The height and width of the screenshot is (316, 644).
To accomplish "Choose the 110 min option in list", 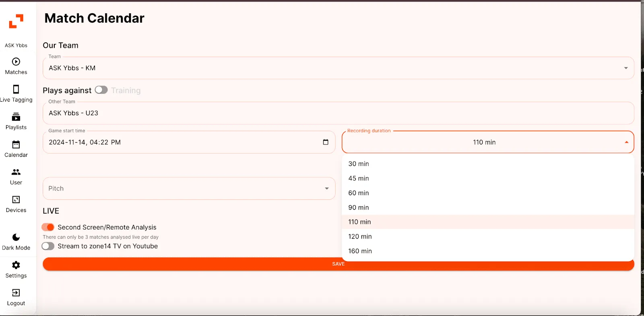I will (x=488, y=222).
